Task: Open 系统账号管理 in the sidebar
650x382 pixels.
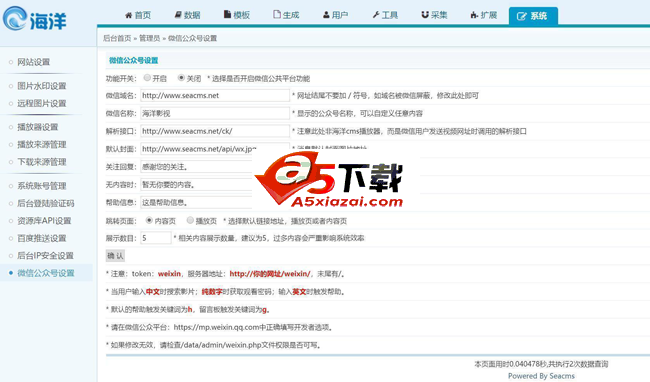Action: [42, 186]
